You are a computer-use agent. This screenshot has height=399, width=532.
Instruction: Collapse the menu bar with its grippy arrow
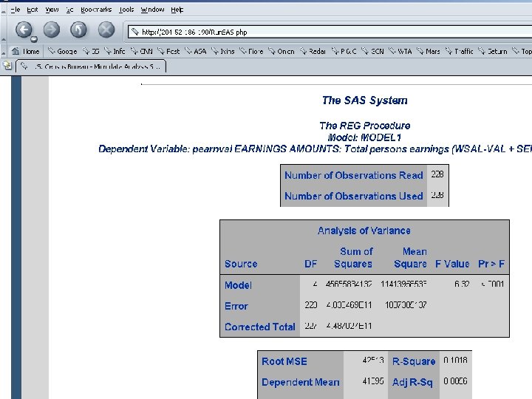point(4,10)
